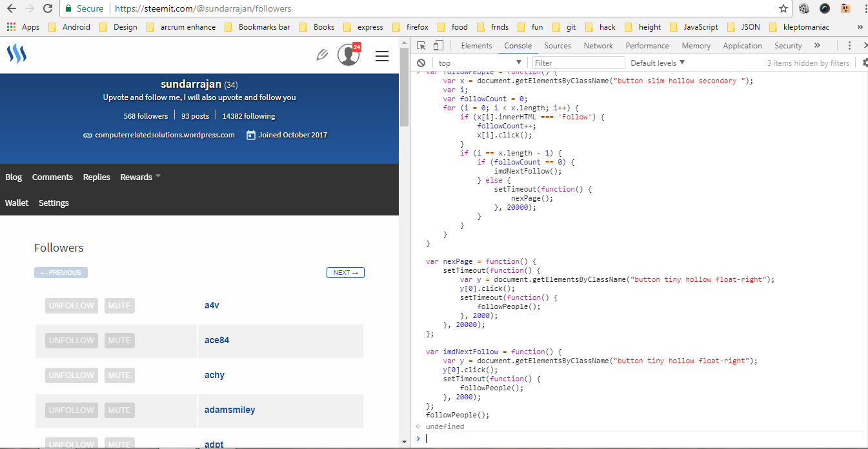The image size is (868, 449).
Task: Open the kleptomaniac bookmark folder
Action: (799, 27)
